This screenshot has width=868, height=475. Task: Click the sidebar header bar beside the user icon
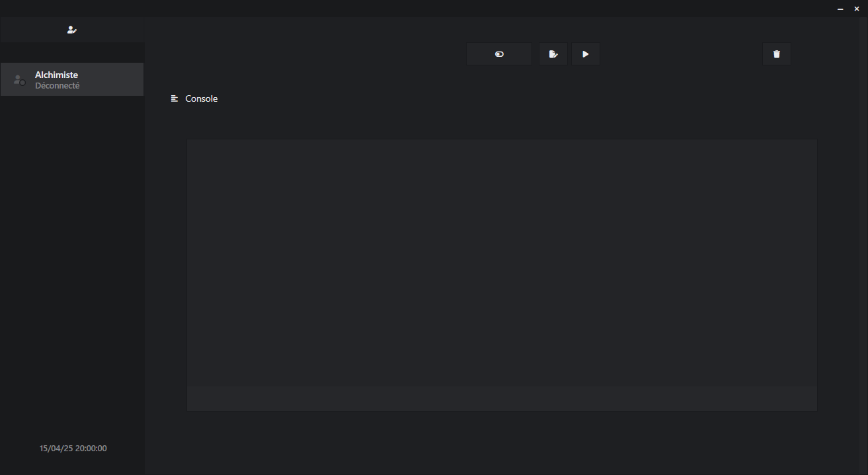112,30
